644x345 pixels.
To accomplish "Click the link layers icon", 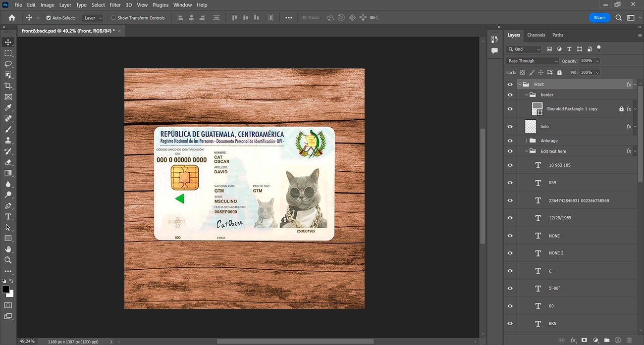I will click(561, 340).
